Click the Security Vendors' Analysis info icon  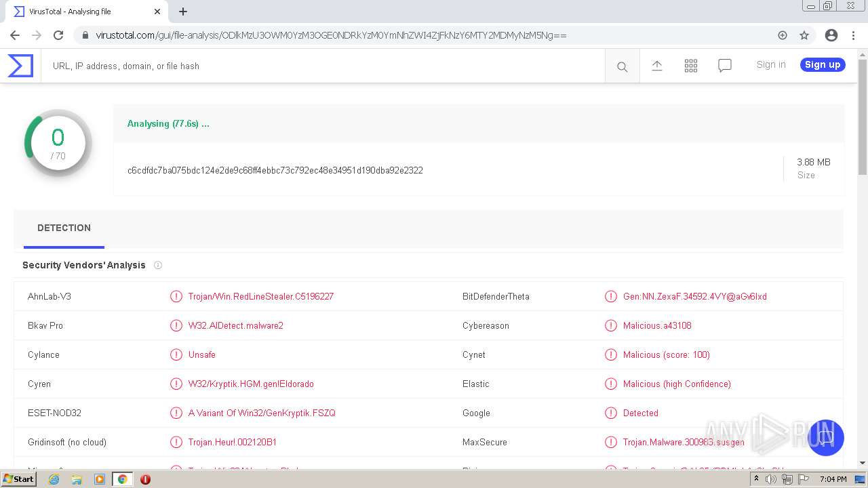[x=158, y=265]
